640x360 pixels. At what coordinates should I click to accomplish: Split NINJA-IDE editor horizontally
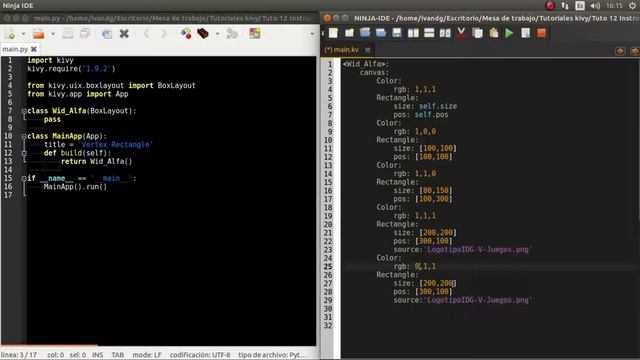pos(429,33)
